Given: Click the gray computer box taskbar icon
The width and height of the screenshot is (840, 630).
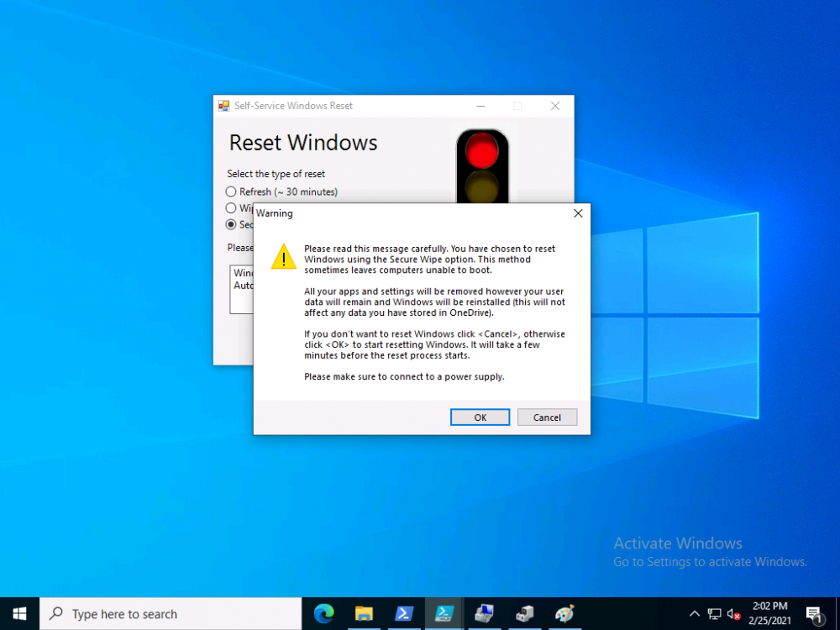Looking at the screenshot, I should point(524,614).
